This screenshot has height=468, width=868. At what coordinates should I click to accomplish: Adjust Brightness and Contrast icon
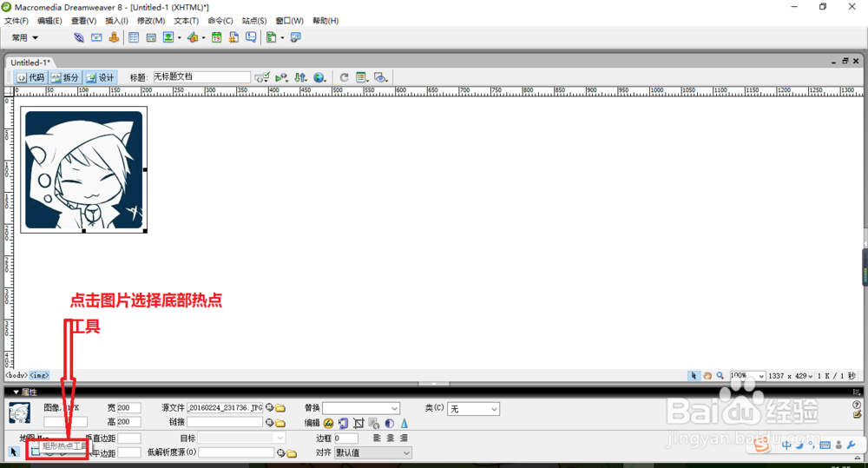[390, 423]
